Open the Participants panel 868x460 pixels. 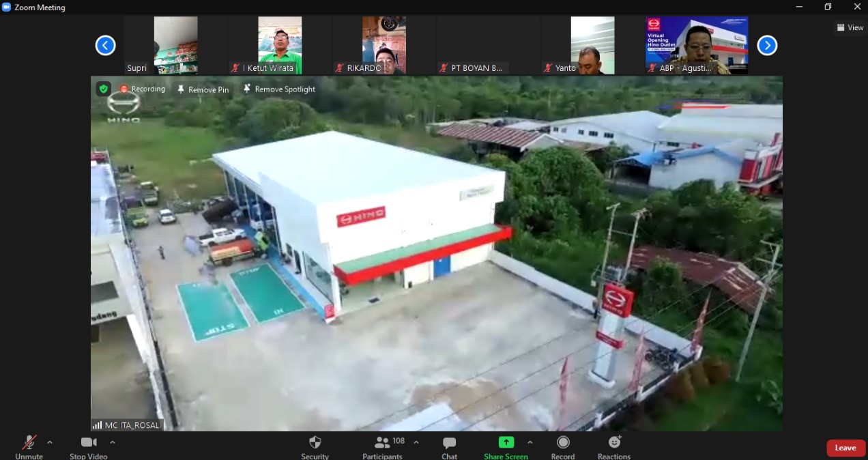[383, 446]
